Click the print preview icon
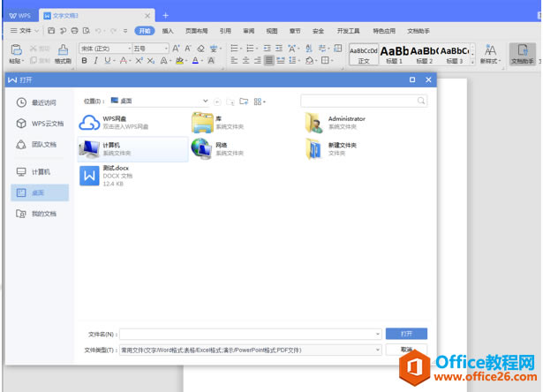The image size is (543, 392). click(87, 31)
